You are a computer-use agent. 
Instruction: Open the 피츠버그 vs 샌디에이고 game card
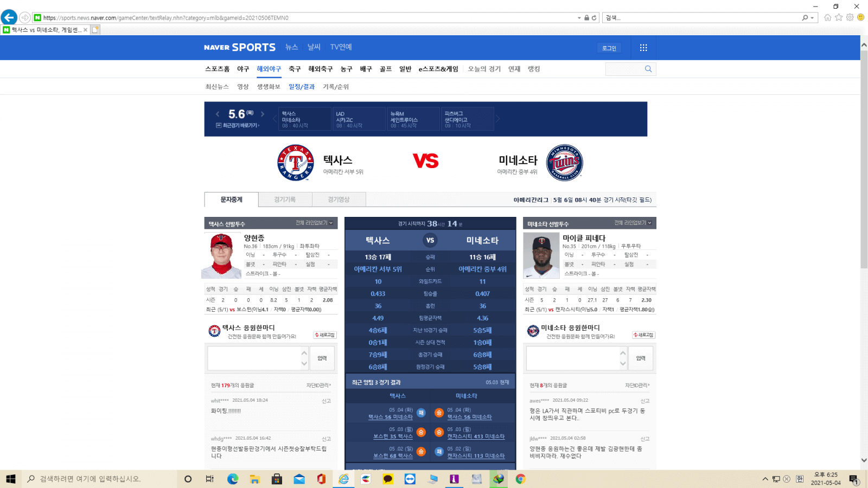point(468,119)
